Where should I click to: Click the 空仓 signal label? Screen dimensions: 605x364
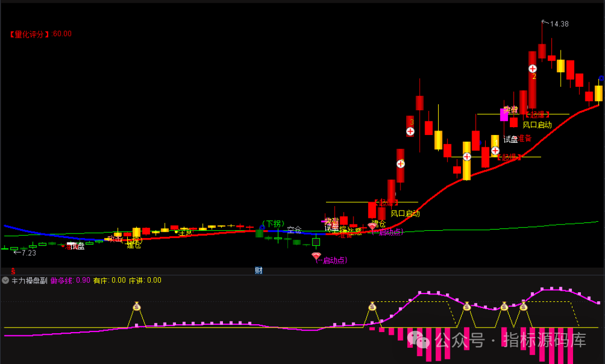pyautogui.click(x=294, y=230)
